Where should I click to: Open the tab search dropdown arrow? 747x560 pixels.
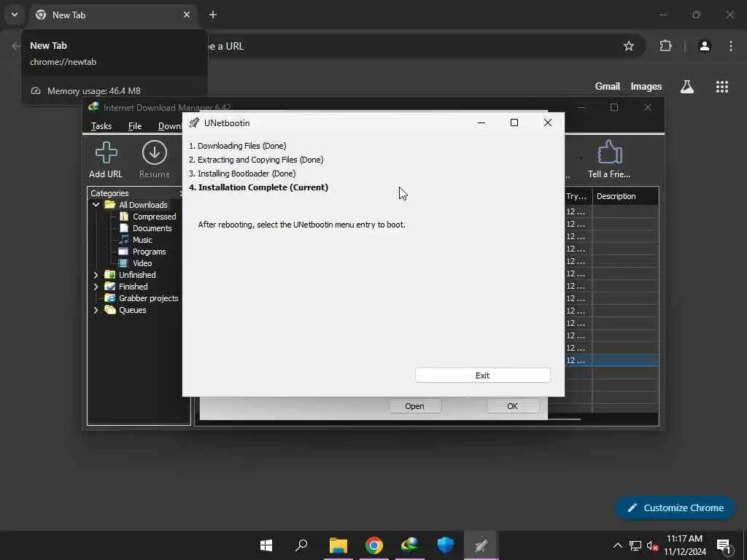click(15, 15)
